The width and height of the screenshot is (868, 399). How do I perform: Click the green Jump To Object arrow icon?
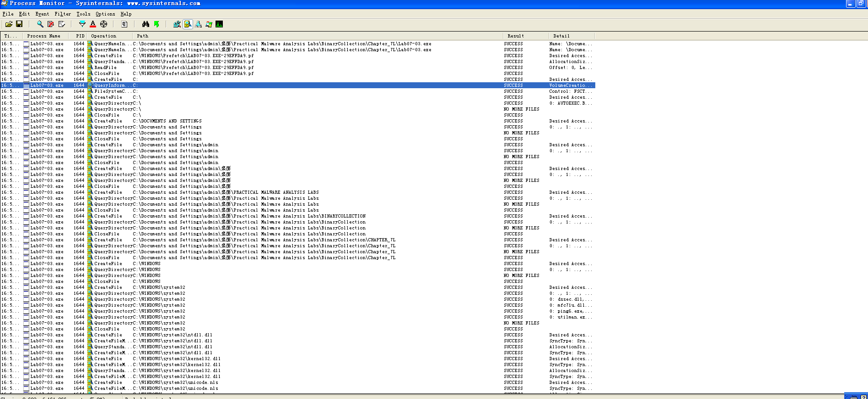pyautogui.click(x=156, y=24)
